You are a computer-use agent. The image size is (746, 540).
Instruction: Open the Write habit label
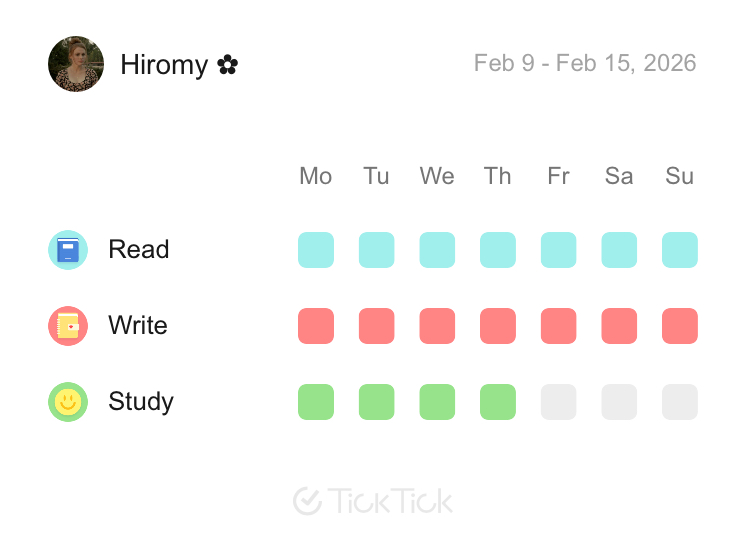click(x=138, y=326)
